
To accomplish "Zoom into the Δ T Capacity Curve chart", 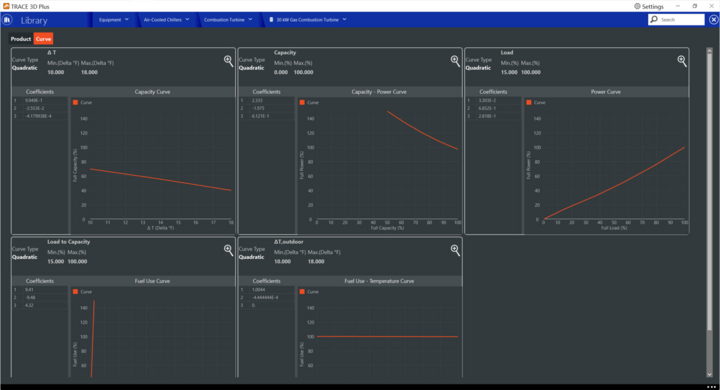I will (228, 61).
